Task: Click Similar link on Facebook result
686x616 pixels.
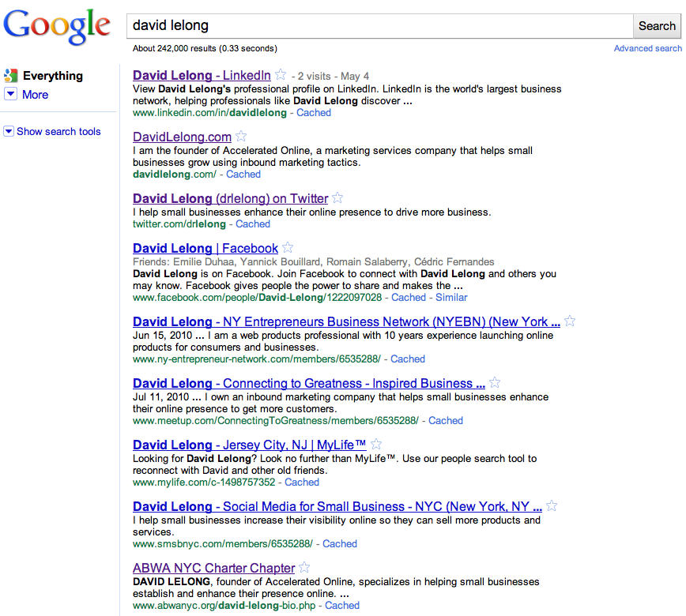Action: point(451,298)
